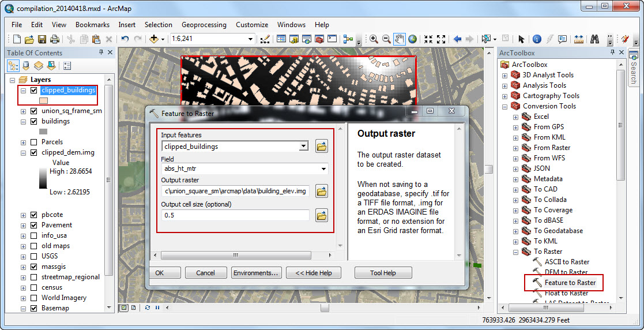Select Feature to Raster tool in ArcToolbox
The image size is (644, 330).
[570, 282]
